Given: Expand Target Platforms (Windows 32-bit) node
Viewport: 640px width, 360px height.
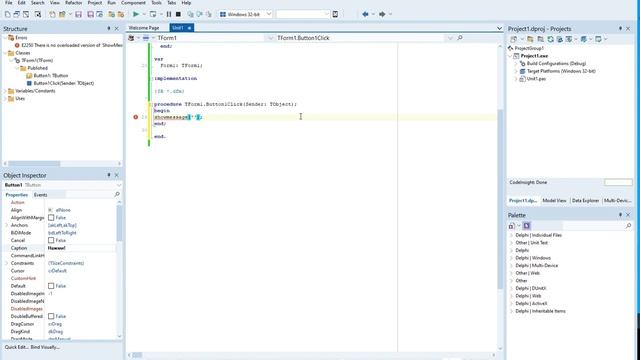Looking at the screenshot, I should click(x=516, y=71).
